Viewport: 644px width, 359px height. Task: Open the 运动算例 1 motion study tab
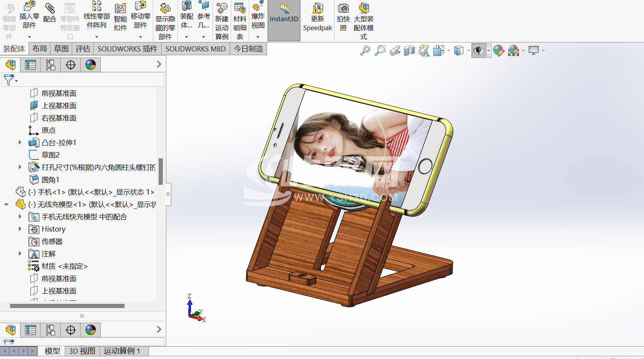(122, 351)
